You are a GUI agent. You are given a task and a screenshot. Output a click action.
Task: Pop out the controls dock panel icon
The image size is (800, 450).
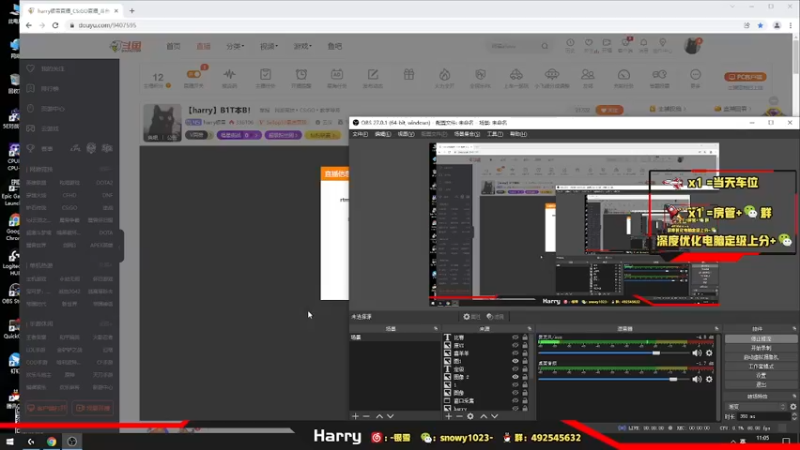(x=794, y=329)
